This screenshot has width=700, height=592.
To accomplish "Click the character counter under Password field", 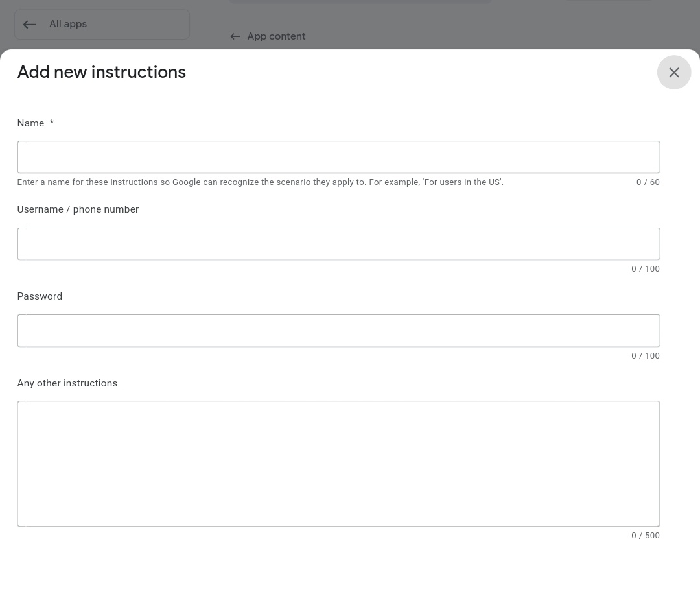I will pos(645,356).
